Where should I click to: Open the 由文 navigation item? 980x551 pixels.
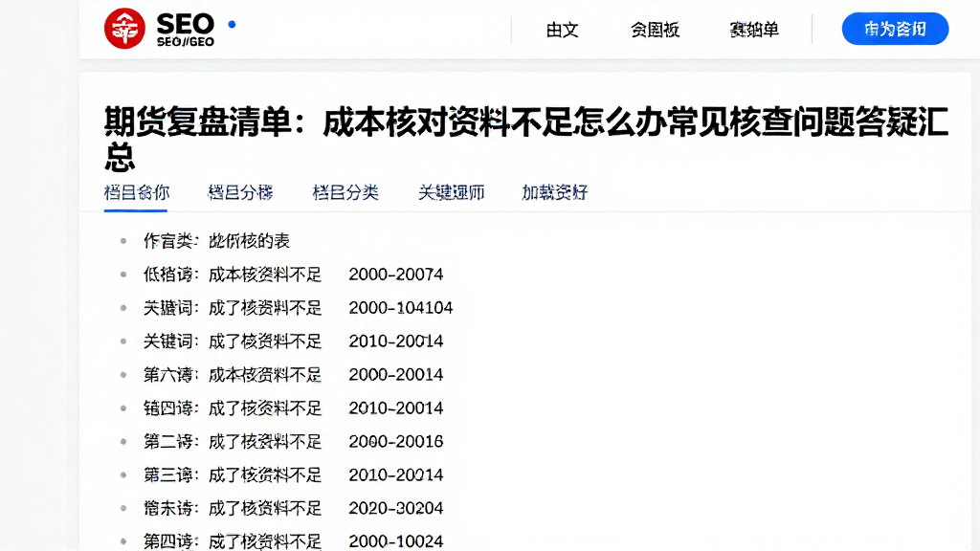[562, 30]
